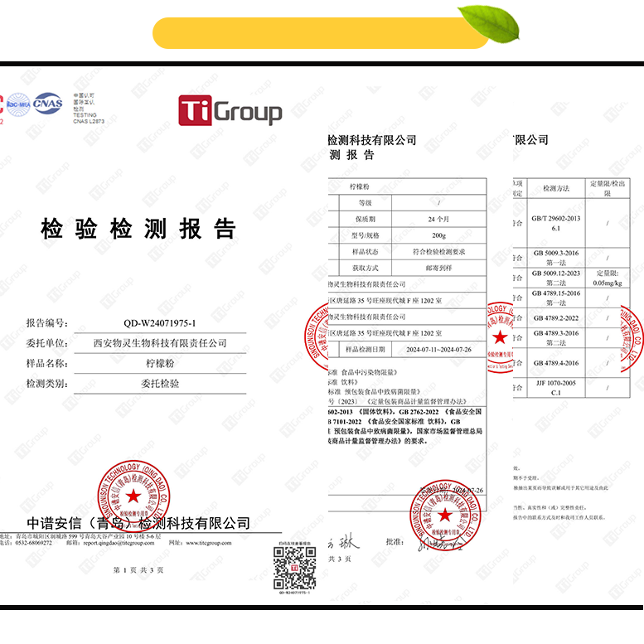
Task: Click the method GB 4789.4-2016
Action: click(556, 363)
